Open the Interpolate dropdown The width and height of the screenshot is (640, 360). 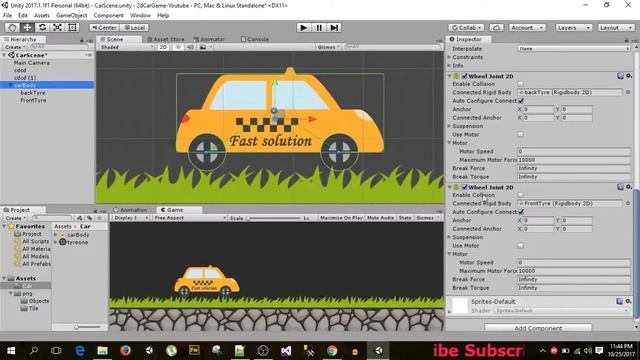point(574,49)
